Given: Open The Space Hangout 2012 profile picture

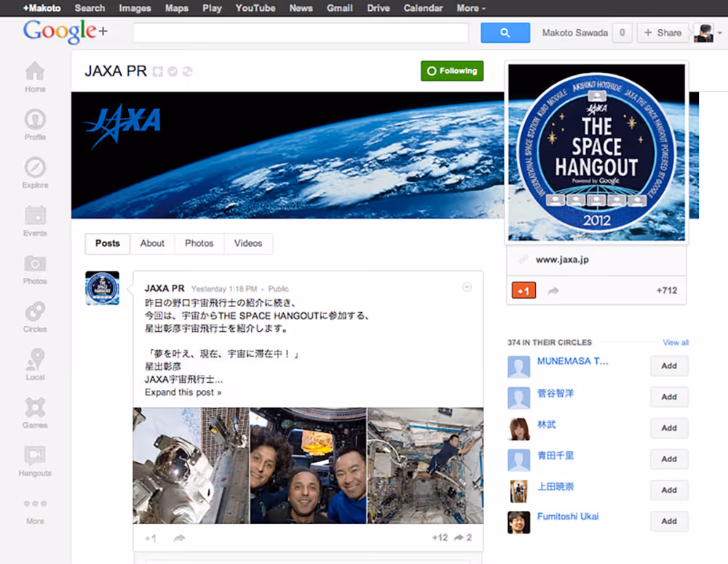Looking at the screenshot, I should tap(597, 152).
